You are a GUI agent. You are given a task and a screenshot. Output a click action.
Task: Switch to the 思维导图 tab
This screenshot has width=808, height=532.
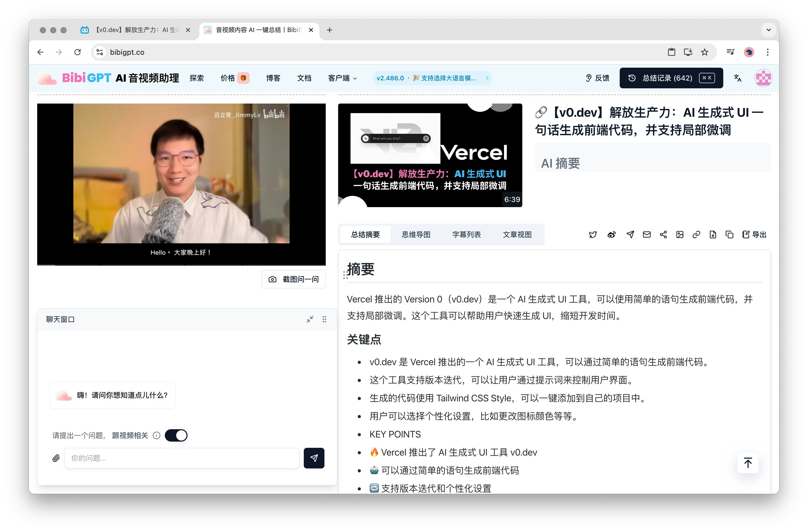pos(416,234)
